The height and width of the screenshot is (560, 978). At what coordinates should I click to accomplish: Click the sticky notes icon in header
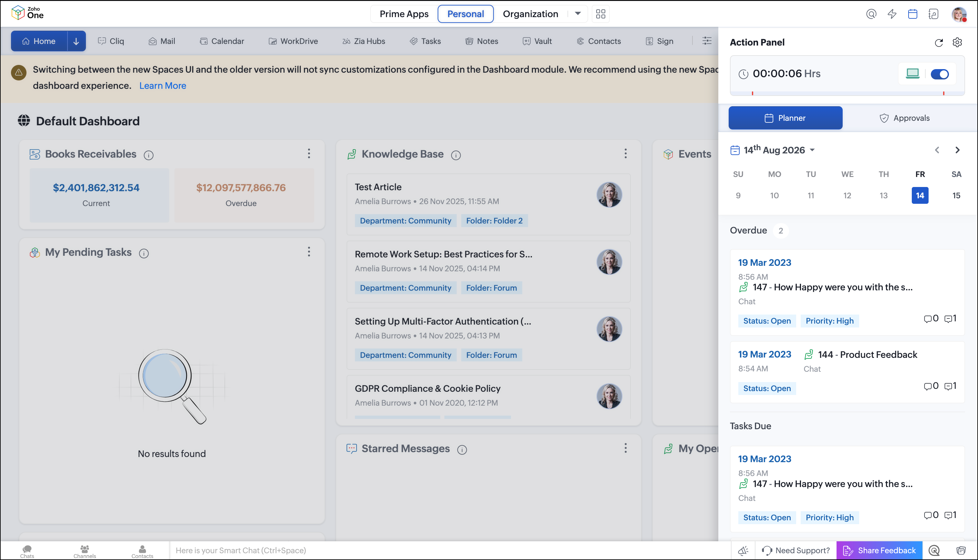coord(933,14)
